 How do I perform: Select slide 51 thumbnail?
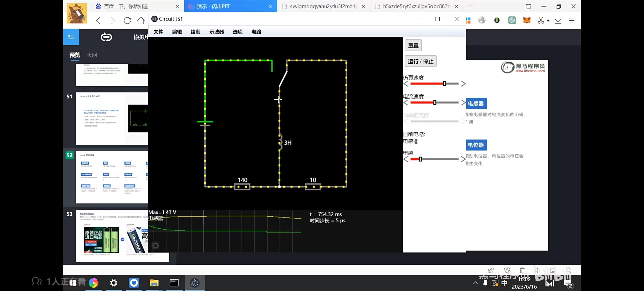click(x=112, y=119)
